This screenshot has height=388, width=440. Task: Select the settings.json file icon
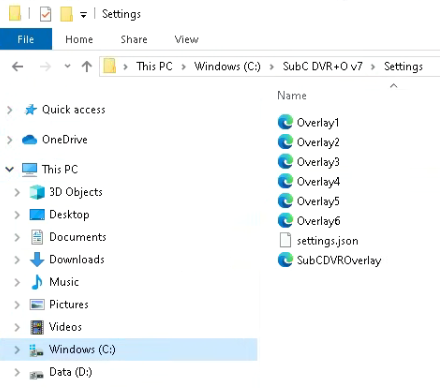point(285,240)
